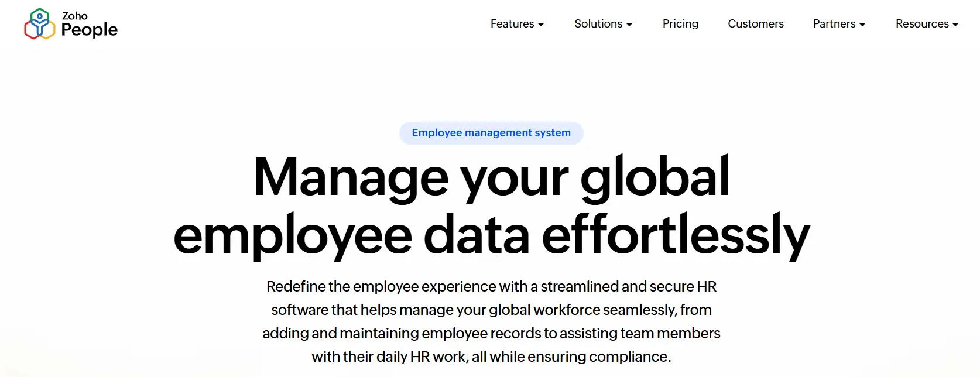
Task: Open the Partners navigation item
Action: 834,24
